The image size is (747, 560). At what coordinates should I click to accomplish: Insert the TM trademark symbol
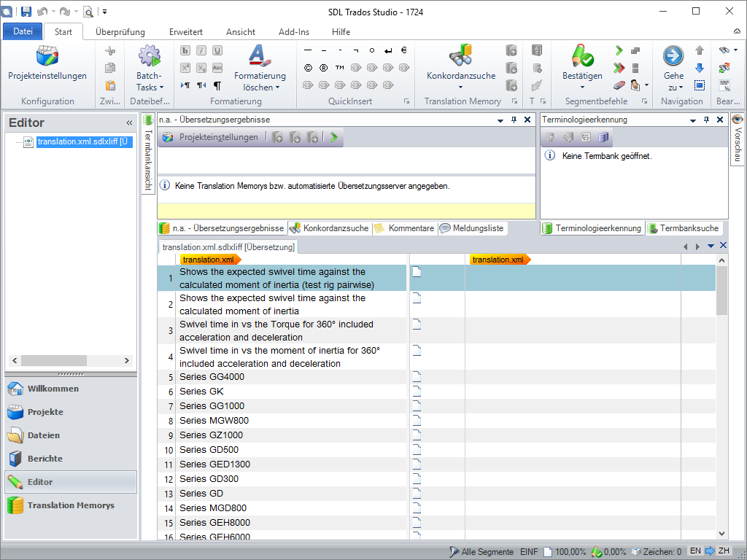tap(340, 68)
